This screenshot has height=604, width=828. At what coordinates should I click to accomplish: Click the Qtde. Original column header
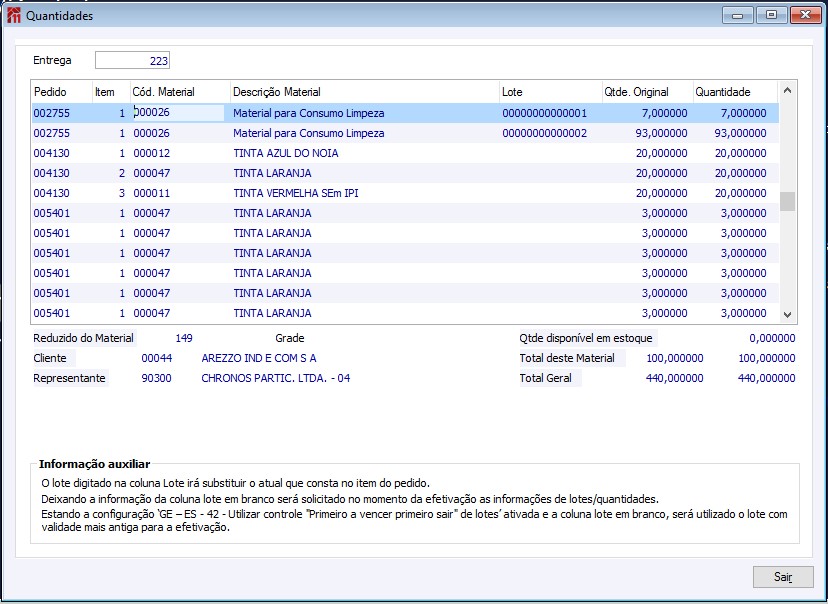(646, 92)
